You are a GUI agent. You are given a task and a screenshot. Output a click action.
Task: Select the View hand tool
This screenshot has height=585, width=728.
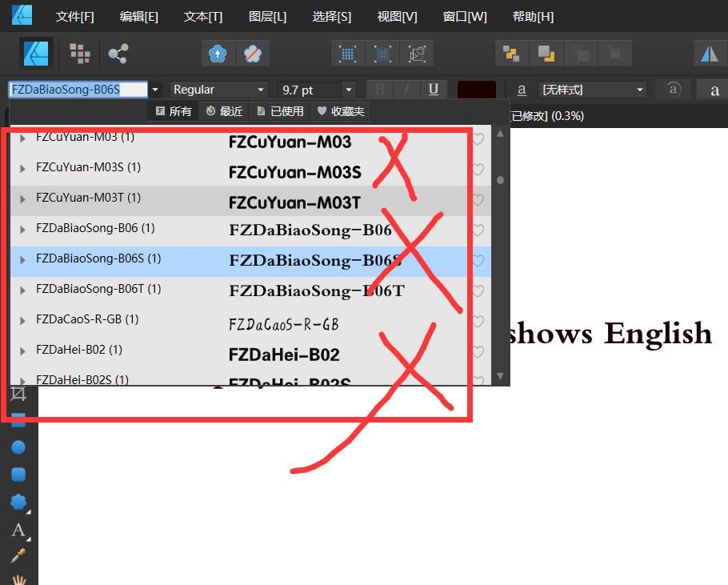(18, 579)
